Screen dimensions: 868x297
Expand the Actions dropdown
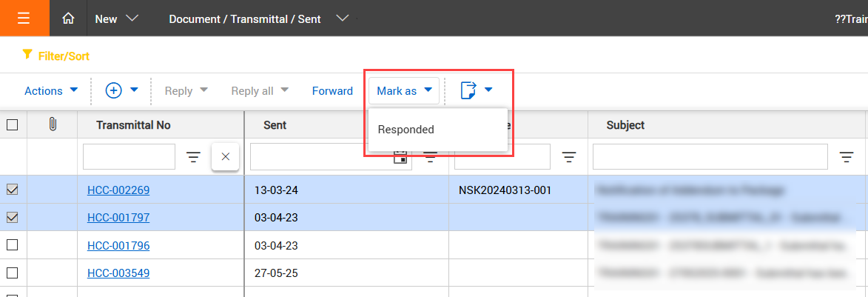[x=51, y=91]
